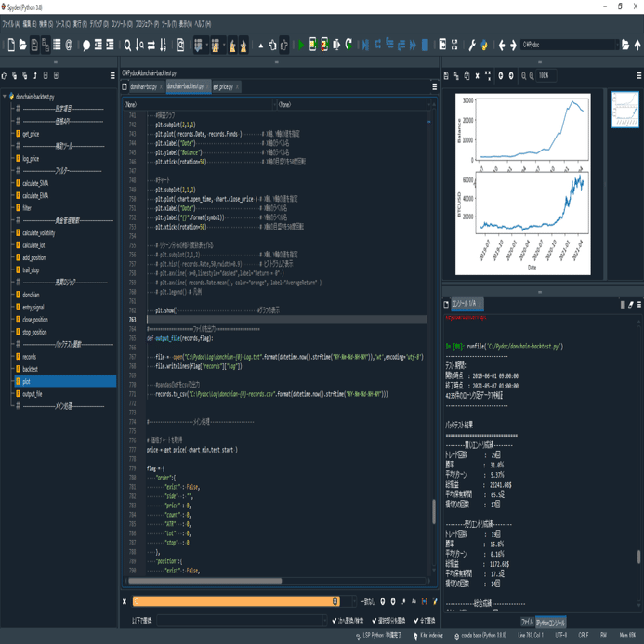Open the replace field history dropdown

[324, 621]
